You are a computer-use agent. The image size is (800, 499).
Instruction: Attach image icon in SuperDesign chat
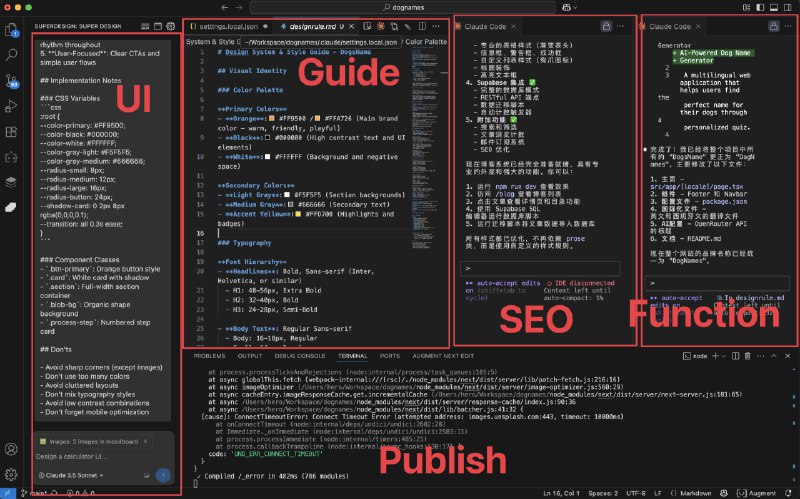(146, 476)
